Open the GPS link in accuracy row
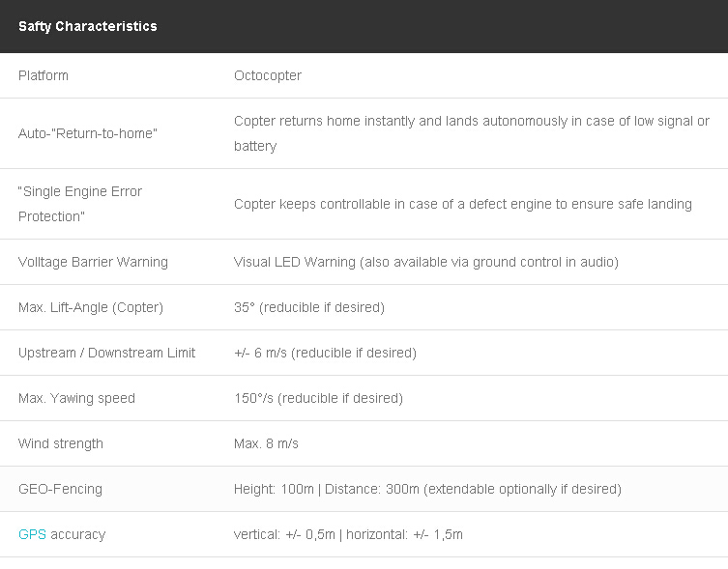The height and width of the screenshot is (569, 728). (32, 534)
